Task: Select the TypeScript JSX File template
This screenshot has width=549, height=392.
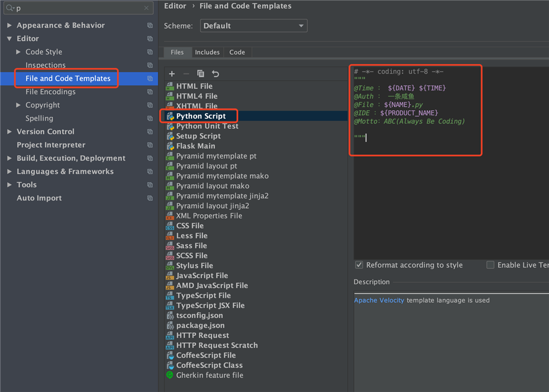Action: tap(211, 306)
